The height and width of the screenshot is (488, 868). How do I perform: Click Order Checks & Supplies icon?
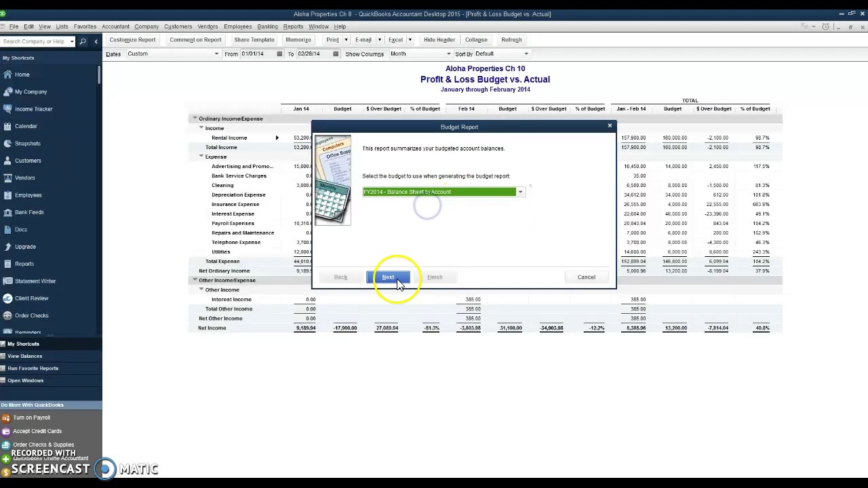tap(6, 445)
